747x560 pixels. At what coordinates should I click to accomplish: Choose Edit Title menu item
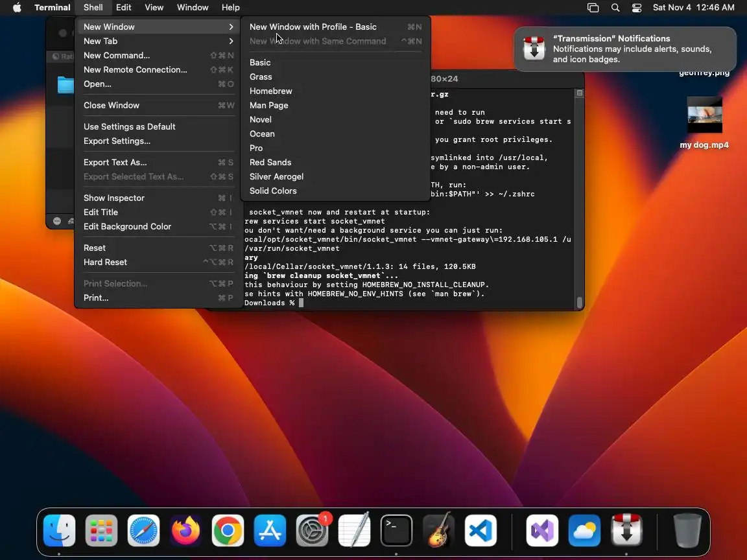tap(159, 213)
